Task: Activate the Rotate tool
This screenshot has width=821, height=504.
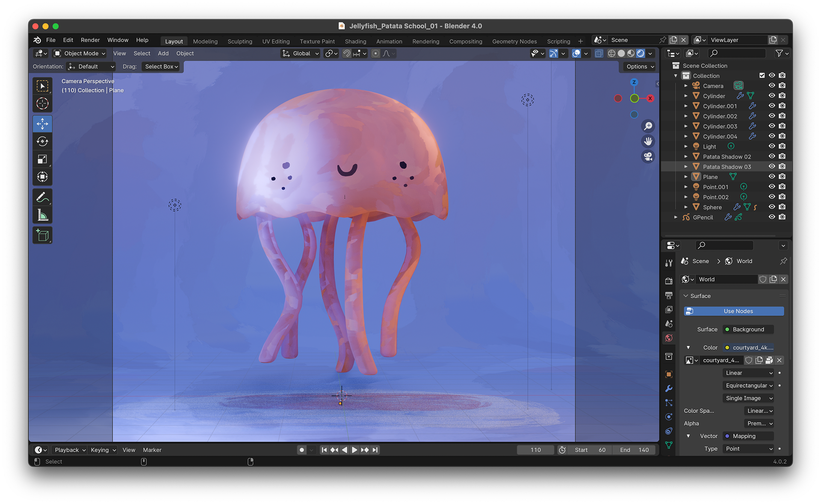Action: [x=42, y=141]
